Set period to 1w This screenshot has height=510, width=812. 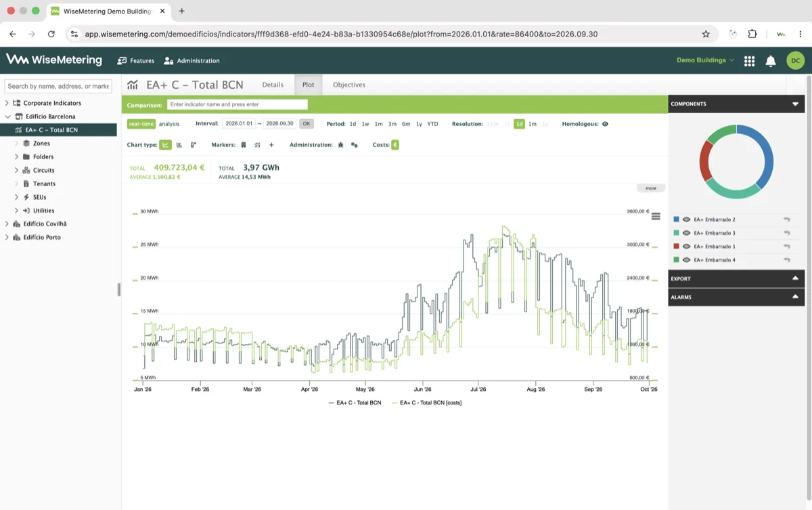tap(365, 124)
